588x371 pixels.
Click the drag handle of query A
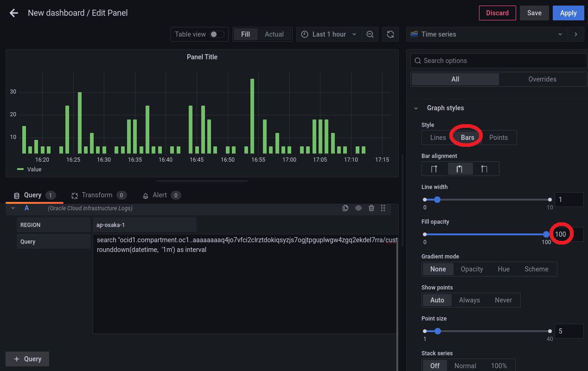pos(383,208)
